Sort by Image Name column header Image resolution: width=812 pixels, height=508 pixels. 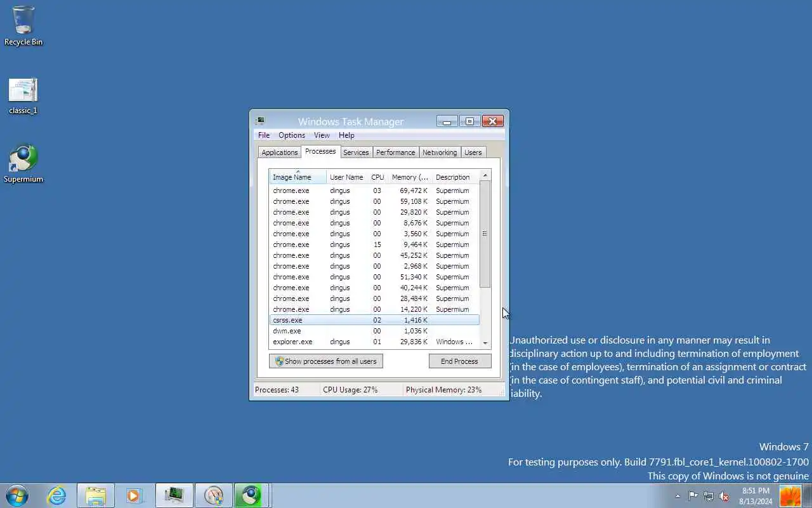pyautogui.click(x=298, y=177)
